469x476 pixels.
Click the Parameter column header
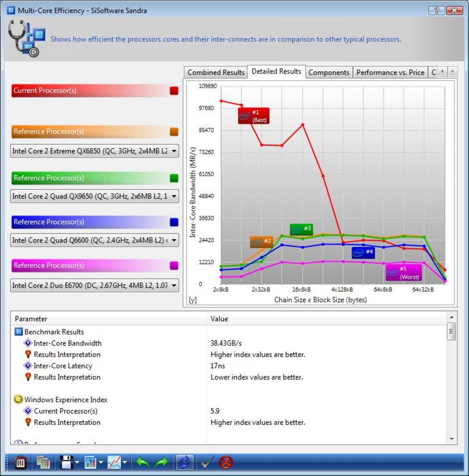(x=109, y=319)
